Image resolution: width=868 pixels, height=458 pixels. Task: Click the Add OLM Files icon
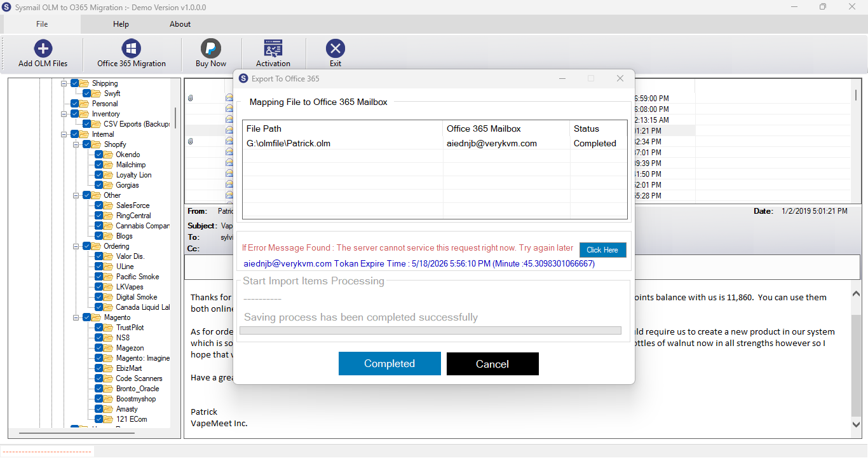click(x=43, y=48)
